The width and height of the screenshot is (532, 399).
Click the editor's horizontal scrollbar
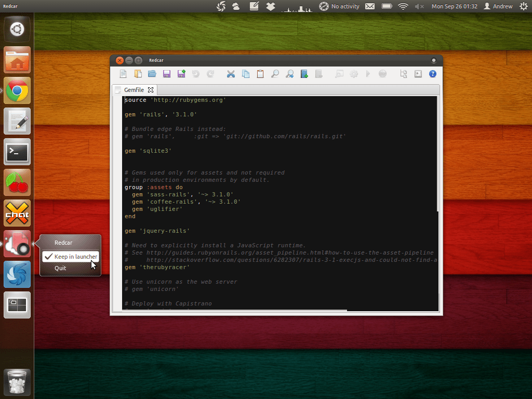click(234, 310)
